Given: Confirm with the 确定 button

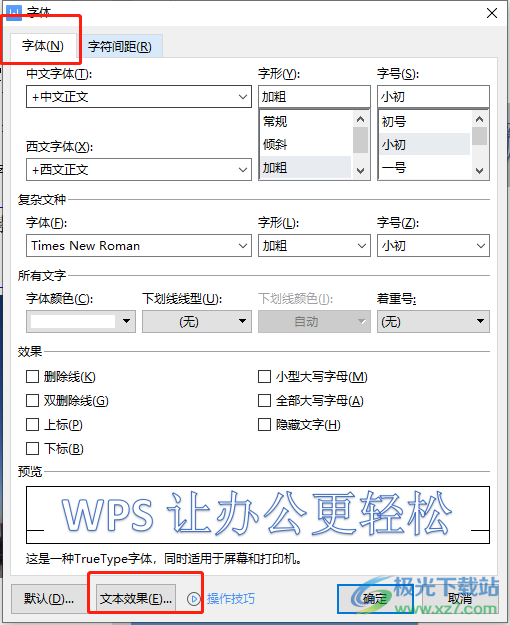Looking at the screenshot, I should (375, 599).
